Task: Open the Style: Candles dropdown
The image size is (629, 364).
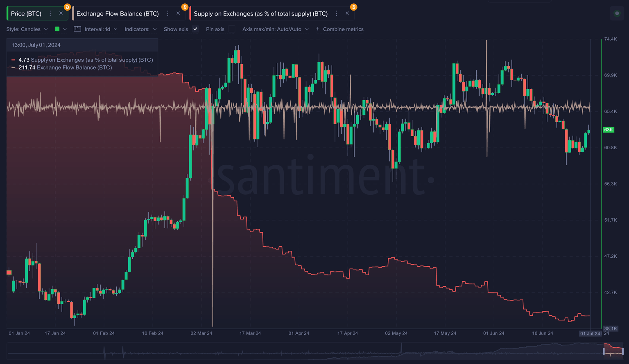Action: pos(27,29)
